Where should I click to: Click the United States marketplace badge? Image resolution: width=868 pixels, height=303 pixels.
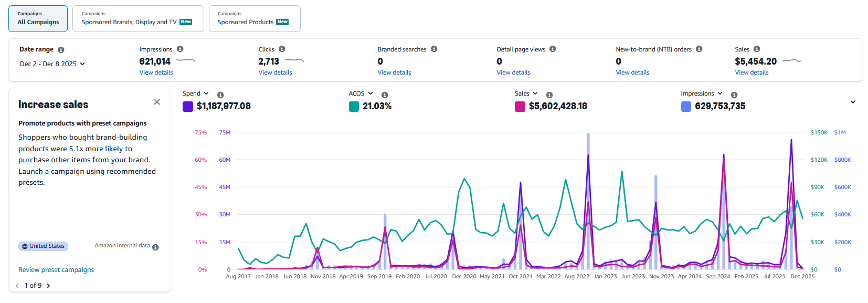(x=43, y=246)
